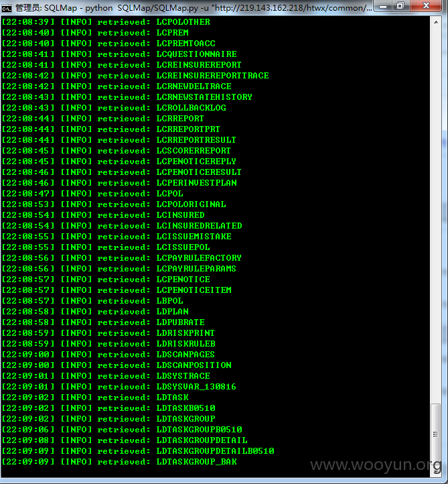The width and height of the screenshot is (448, 484).
Task: Select the line LDTASKGROUPDETAIL
Action: [x=125, y=440]
